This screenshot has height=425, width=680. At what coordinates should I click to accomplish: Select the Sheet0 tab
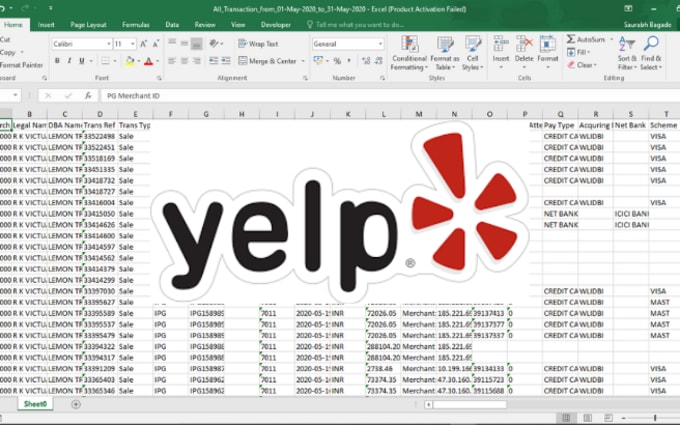click(x=35, y=404)
